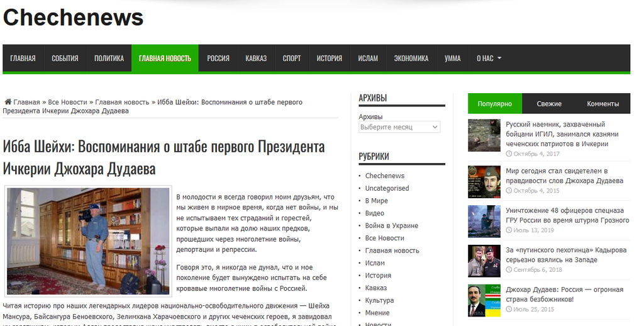The height and width of the screenshot is (326, 644).
Task: Expand the О НАС menu arrow
Action: click(x=499, y=59)
